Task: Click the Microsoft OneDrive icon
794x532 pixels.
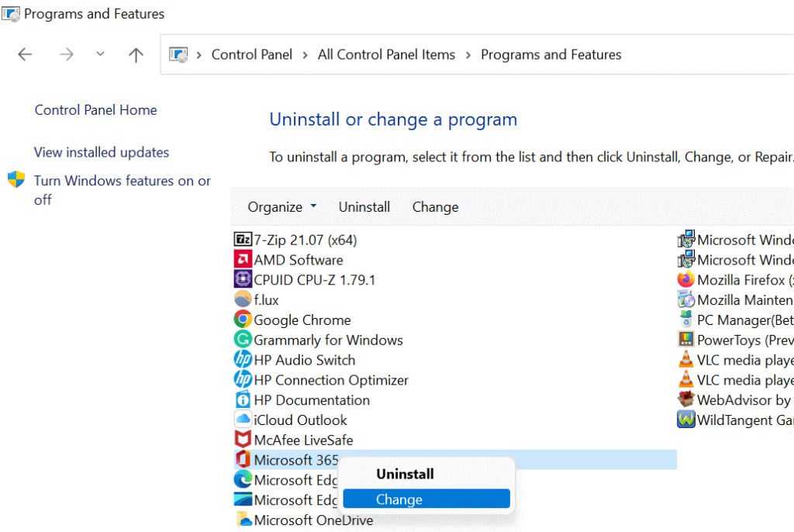Action: pyautogui.click(x=244, y=520)
